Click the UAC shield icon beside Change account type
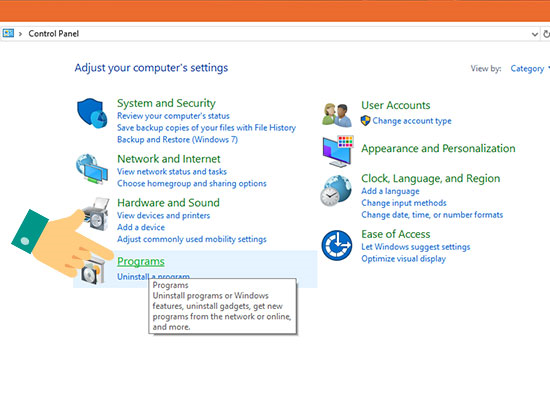Screen dimensions: 550x400 365,121
